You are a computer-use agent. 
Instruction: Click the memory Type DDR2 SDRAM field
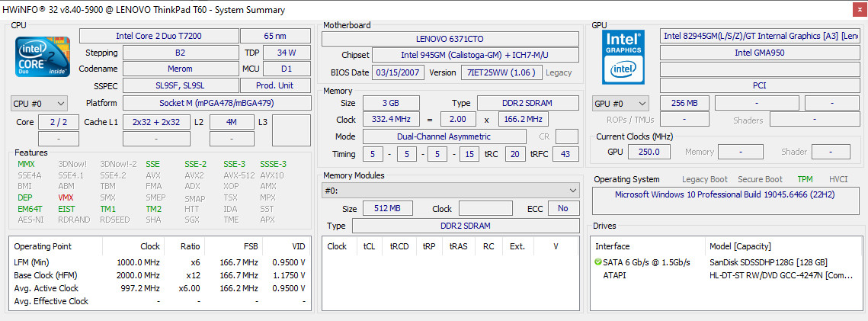tap(528, 104)
